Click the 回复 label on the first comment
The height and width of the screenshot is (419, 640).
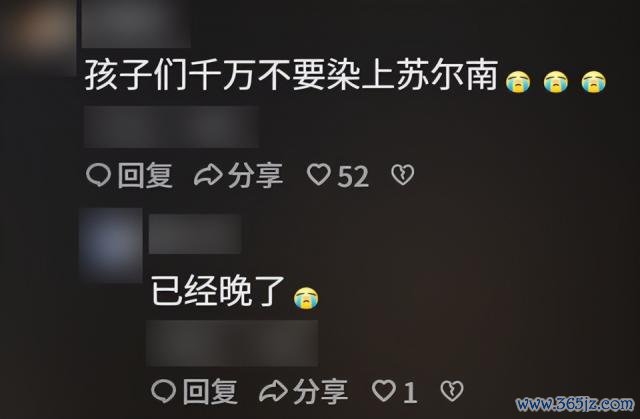[x=145, y=175]
